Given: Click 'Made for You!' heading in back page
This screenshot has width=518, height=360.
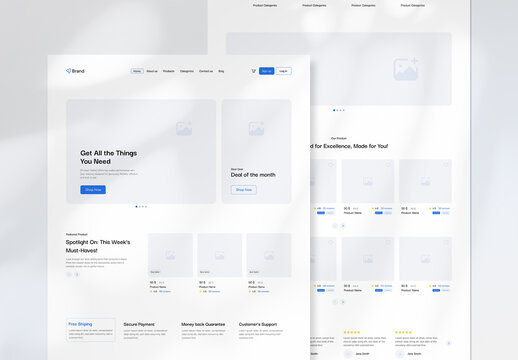Looking at the screenshot, I should tap(370, 146).
